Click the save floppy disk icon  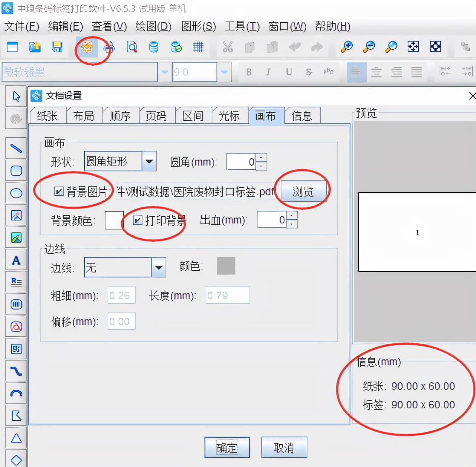pos(57,47)
